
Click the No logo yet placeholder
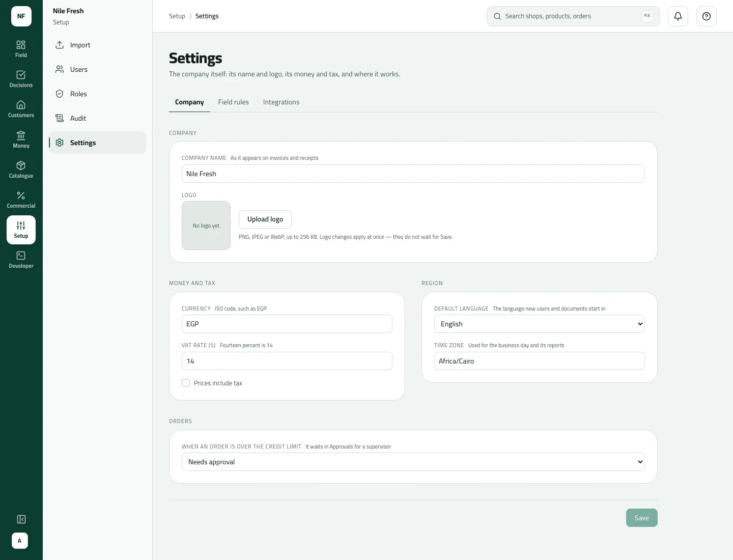[206, 226]
